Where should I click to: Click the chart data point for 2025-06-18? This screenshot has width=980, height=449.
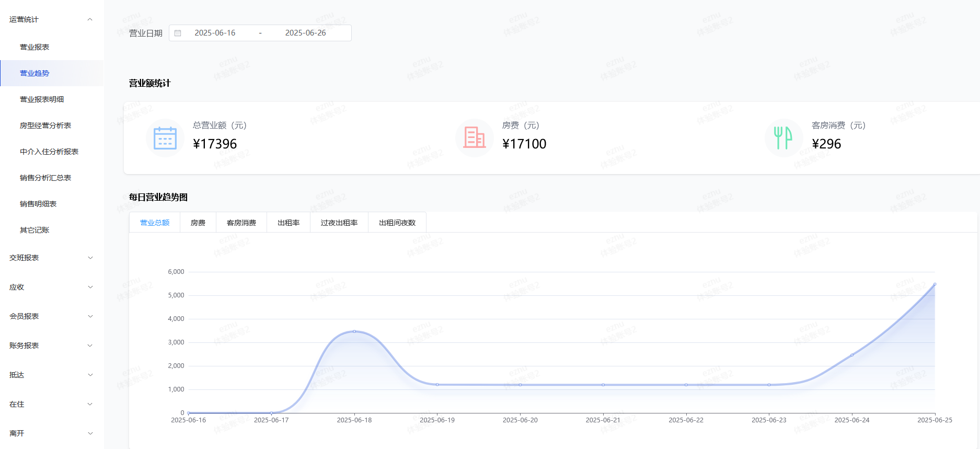click(x=354, y=331)
